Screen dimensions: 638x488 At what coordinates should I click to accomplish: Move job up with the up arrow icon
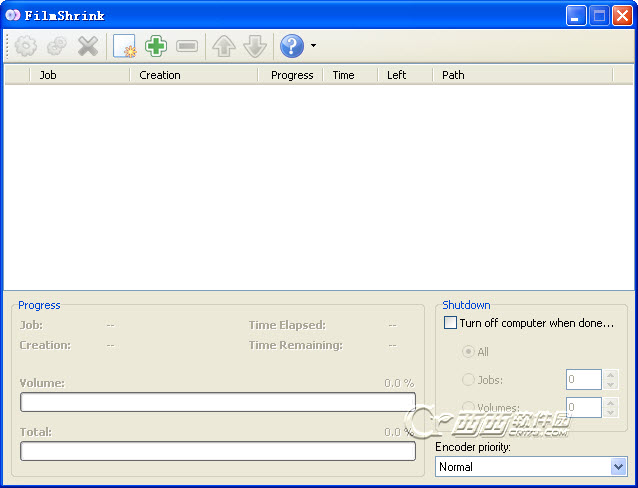[224, 46]
